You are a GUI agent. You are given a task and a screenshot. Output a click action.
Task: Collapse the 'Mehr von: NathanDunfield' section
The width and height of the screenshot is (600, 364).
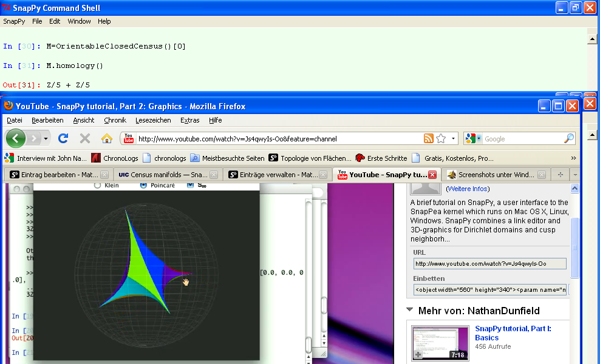409,311
